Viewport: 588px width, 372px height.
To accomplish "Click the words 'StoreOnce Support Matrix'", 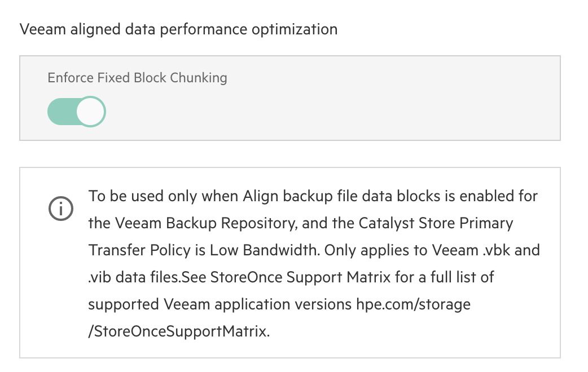I will pos(300,277).
